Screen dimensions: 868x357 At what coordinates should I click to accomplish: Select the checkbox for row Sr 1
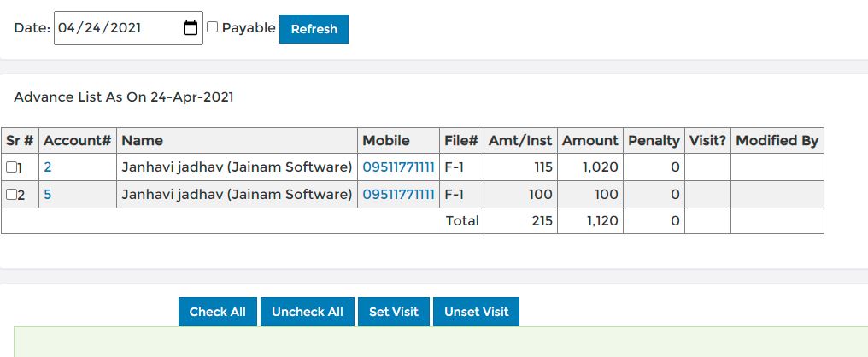pos(11,167)
